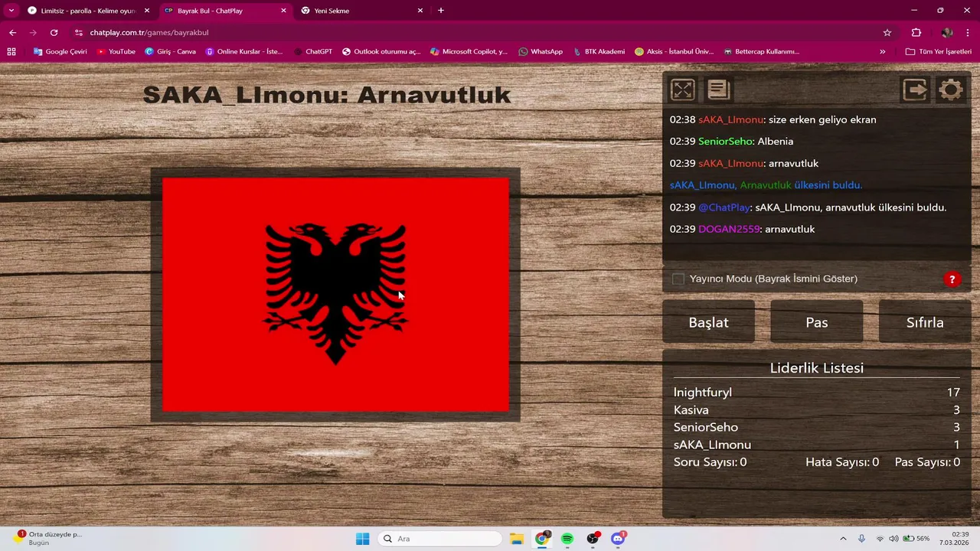980x551 pixels.
Task: Open Google Çeviri bookmark
Action: pos(60,51)
